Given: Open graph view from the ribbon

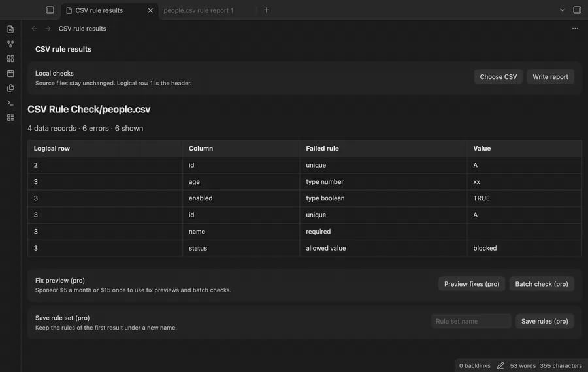Looking at the screenshot, I should [10, 44].
